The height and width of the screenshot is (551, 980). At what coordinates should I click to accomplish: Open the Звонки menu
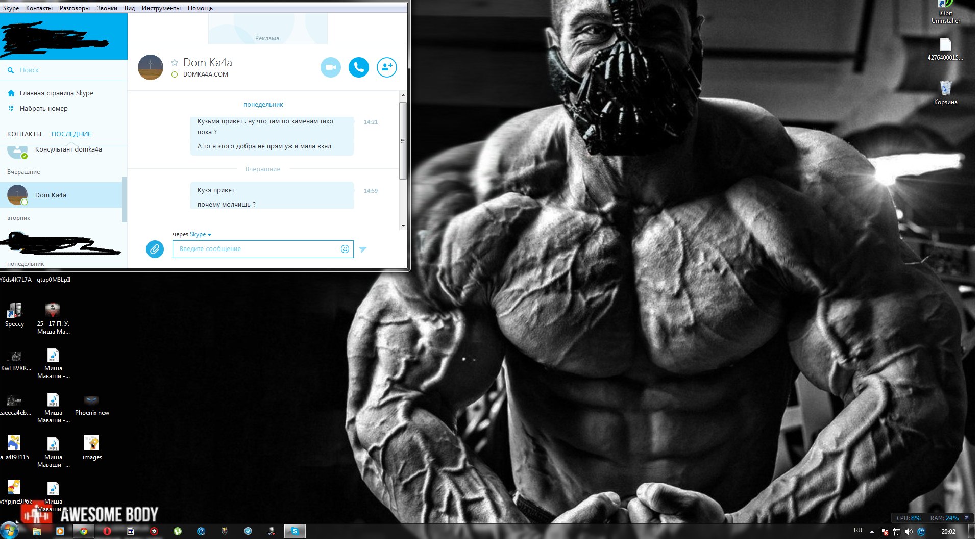point(107,8)
